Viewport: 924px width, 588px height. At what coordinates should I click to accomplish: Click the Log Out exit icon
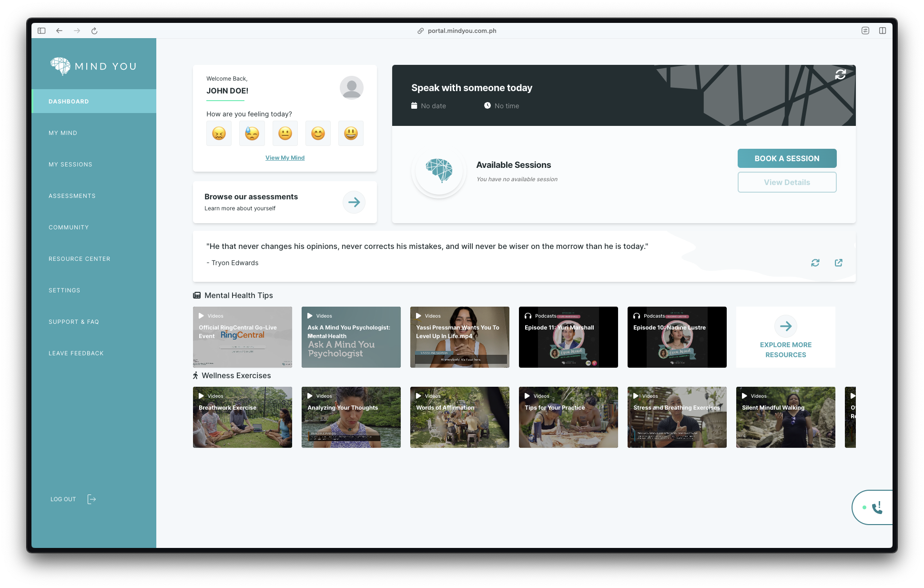tap(91, 499)
